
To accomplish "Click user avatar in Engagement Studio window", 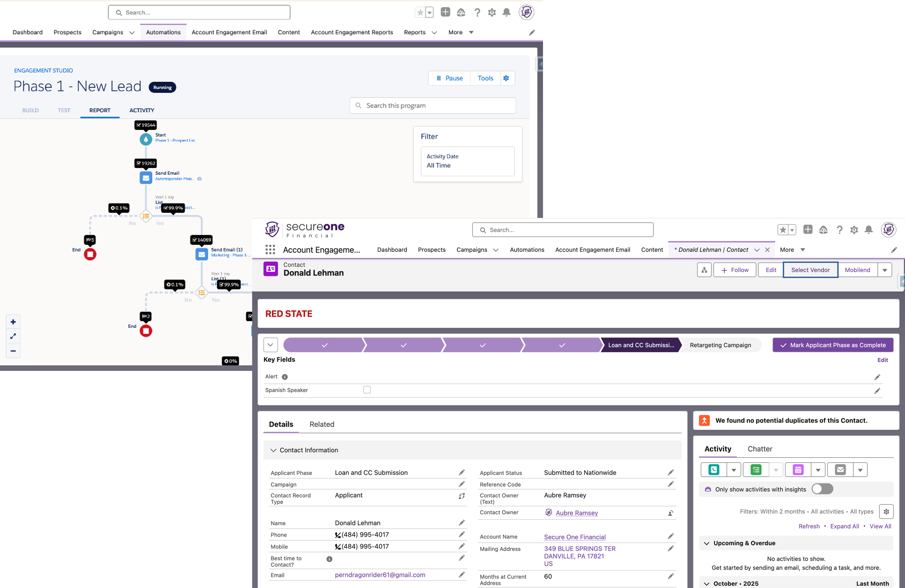I will [526, 12].
